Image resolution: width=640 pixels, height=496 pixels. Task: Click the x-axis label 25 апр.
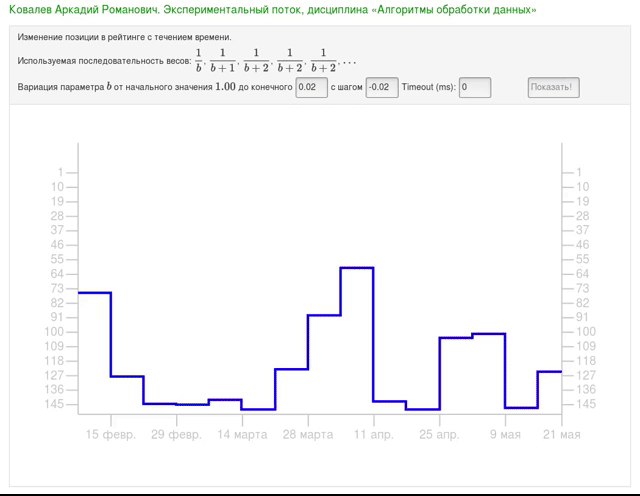[x=439, y=434]
